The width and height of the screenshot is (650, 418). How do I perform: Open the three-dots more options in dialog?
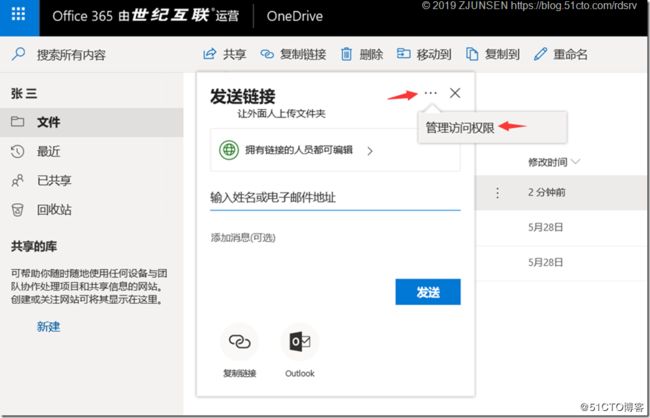tap(431, 93)
